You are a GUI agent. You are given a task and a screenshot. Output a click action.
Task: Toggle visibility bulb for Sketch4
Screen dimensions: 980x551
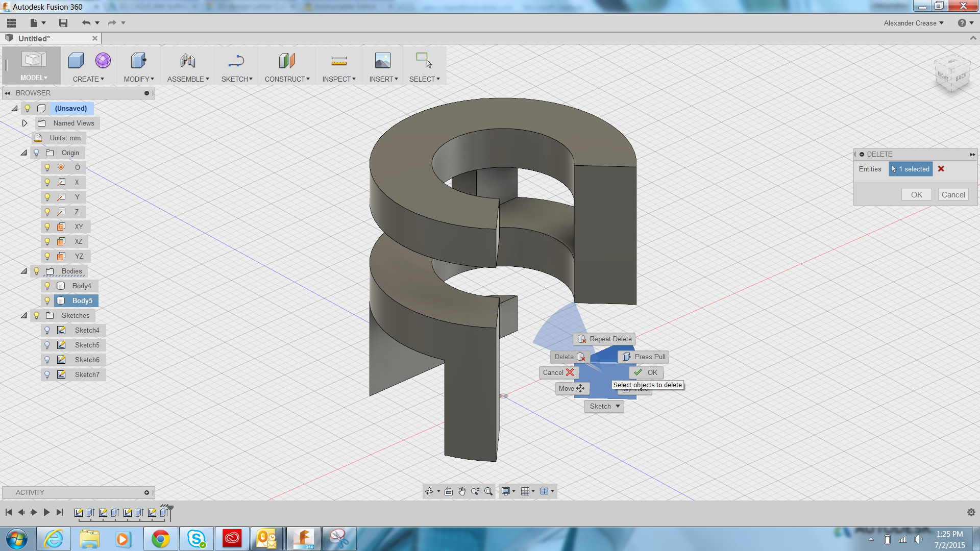(47, 330)
